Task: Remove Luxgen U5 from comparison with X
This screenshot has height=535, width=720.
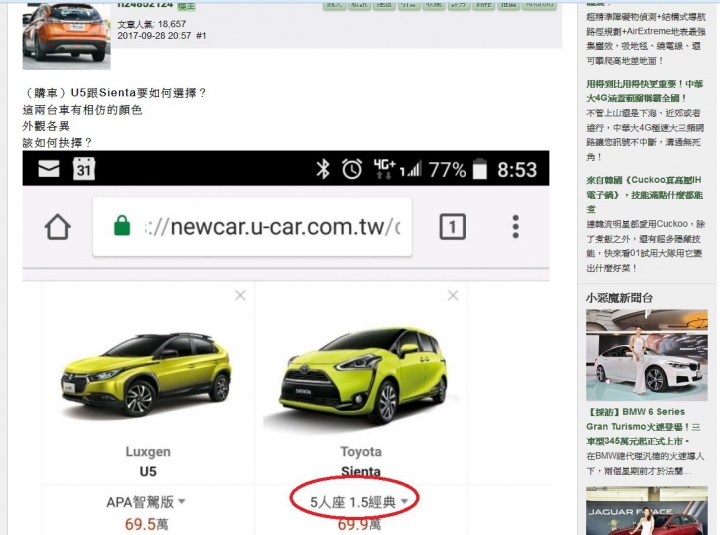Action: [x=240, y=295]
